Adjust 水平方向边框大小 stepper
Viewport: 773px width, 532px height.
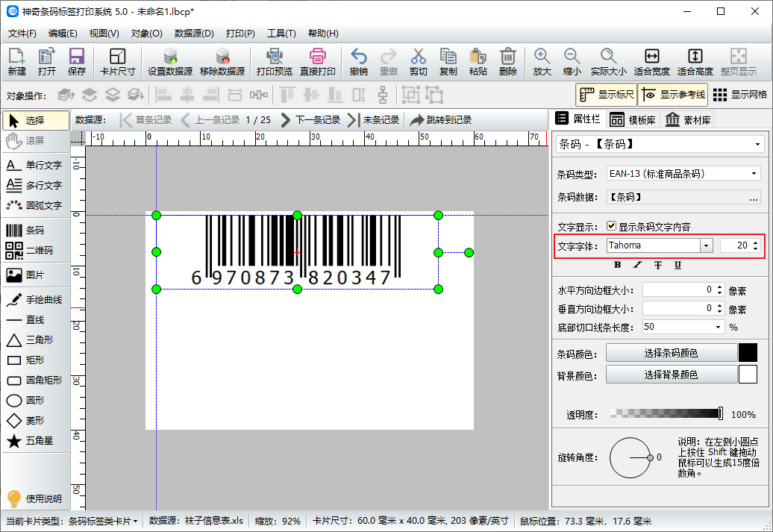click(720, 290)
